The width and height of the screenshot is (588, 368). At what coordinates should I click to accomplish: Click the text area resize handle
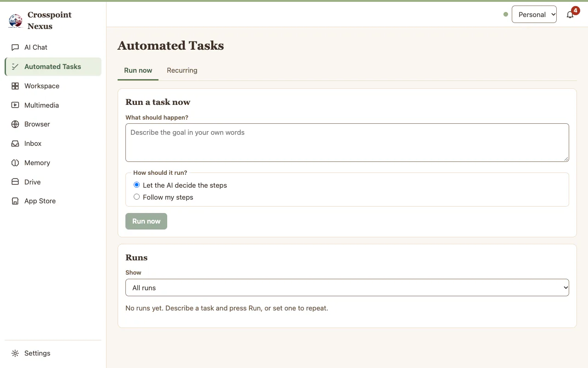coord(566,159)
